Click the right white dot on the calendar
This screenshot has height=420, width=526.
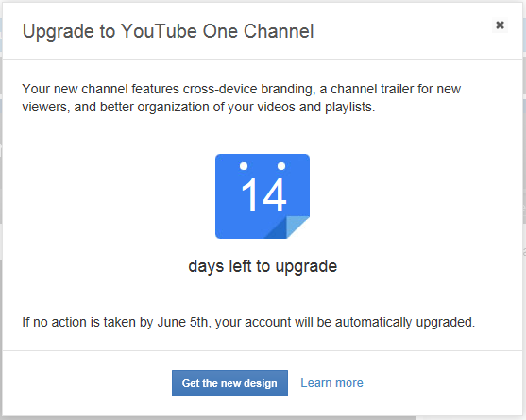pyautogui.click(x=281, y=166)
